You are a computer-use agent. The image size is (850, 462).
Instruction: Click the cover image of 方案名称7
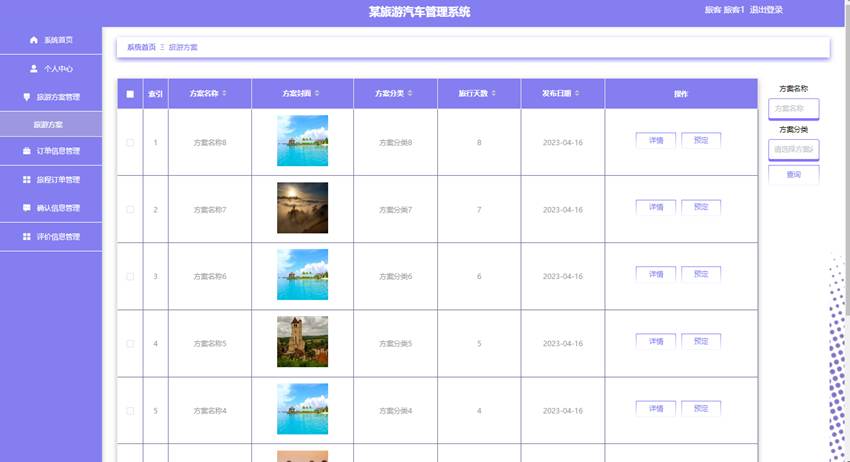[x=302, y=208]
